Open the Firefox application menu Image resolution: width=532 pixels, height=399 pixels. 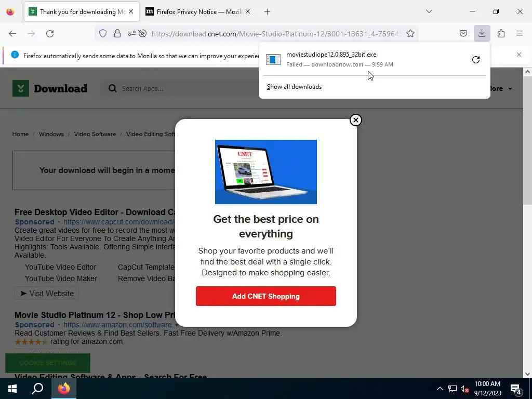coord(520,33)
